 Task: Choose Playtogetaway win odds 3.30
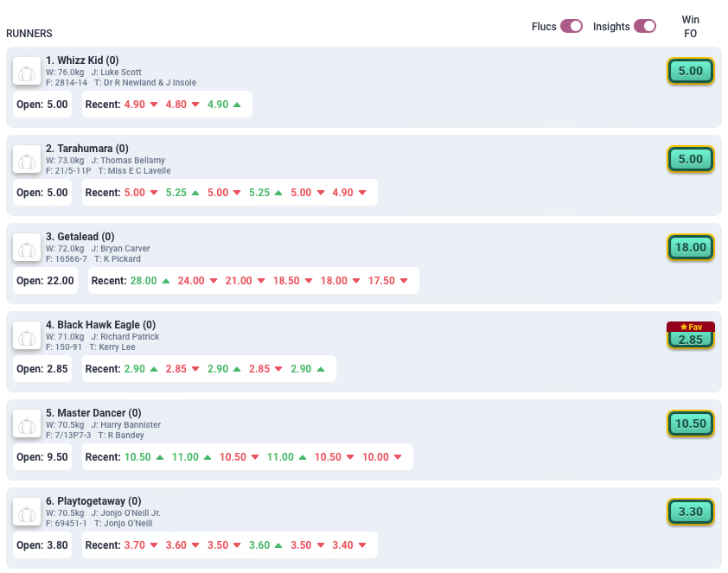point(690,512)
